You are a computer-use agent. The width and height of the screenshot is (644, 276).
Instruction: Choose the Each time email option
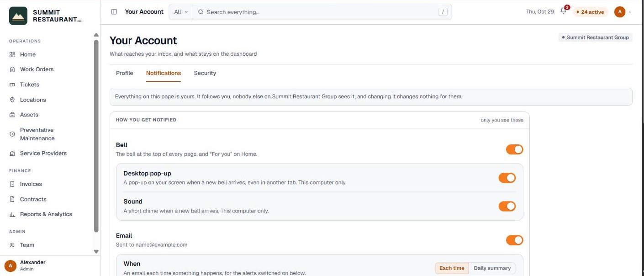[x=452, y=268]
